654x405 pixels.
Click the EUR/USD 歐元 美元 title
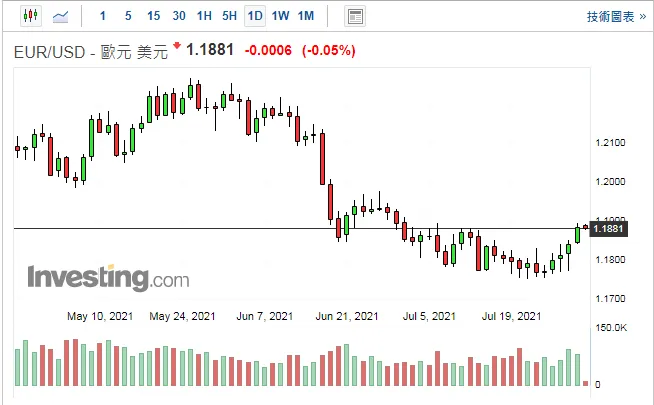click(x=91, y=53)
